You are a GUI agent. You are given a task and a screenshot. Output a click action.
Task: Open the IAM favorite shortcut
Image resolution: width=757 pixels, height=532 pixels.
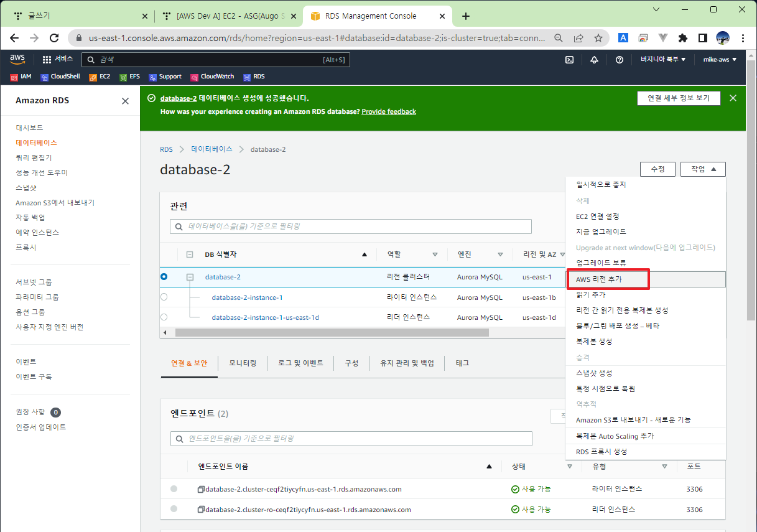point(21,77)
